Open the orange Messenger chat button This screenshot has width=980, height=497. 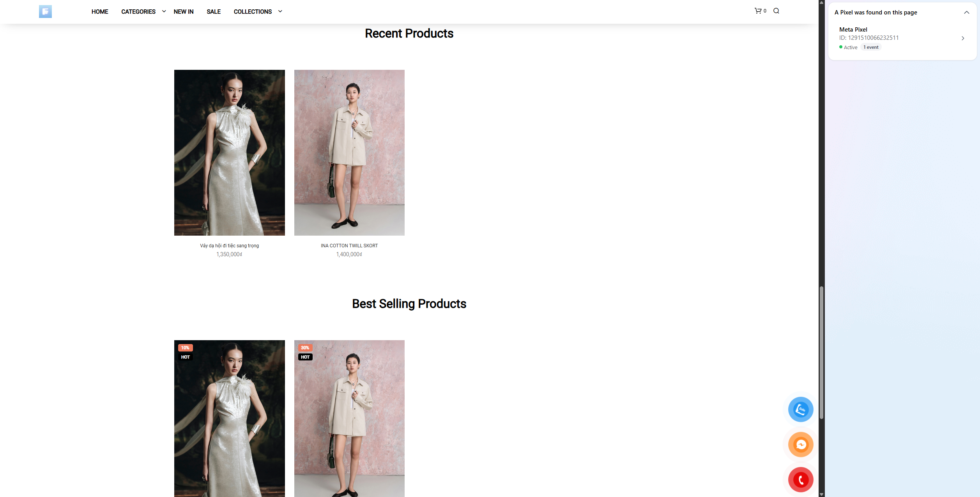point(800,444)
